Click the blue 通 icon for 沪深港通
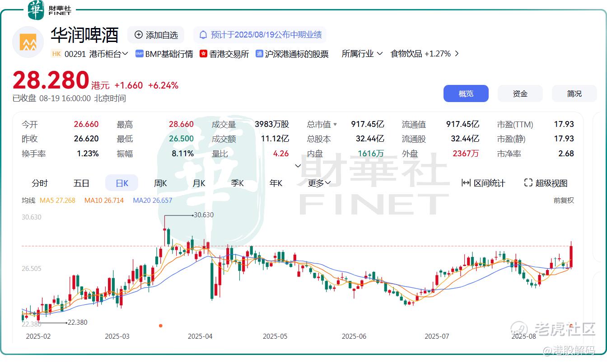 [x=259, y=54]
